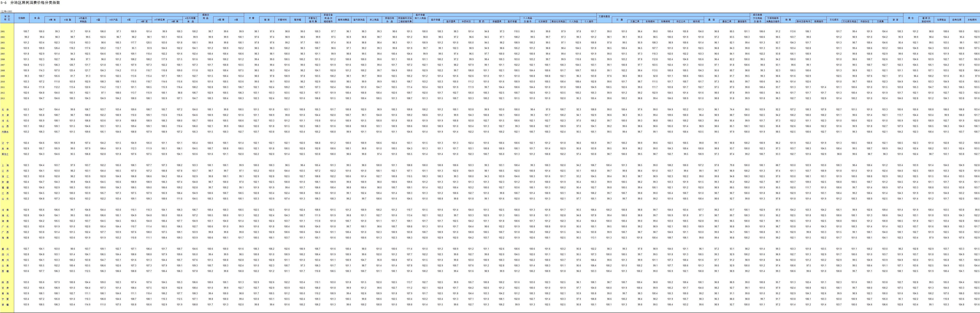Select the 交通工具 column header
The height and width of the screenshot is (313, 980).
[635, 21]
